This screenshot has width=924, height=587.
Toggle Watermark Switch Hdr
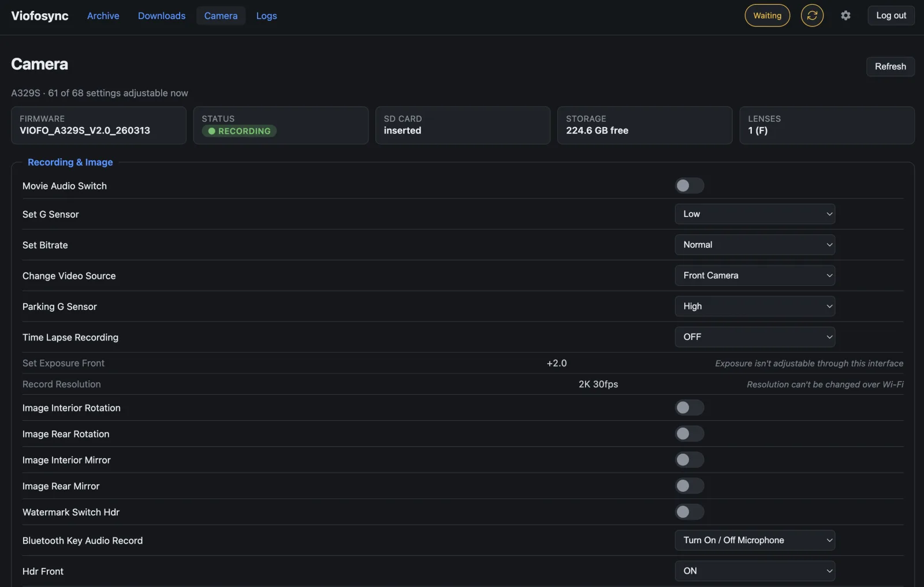coord(690,511)
